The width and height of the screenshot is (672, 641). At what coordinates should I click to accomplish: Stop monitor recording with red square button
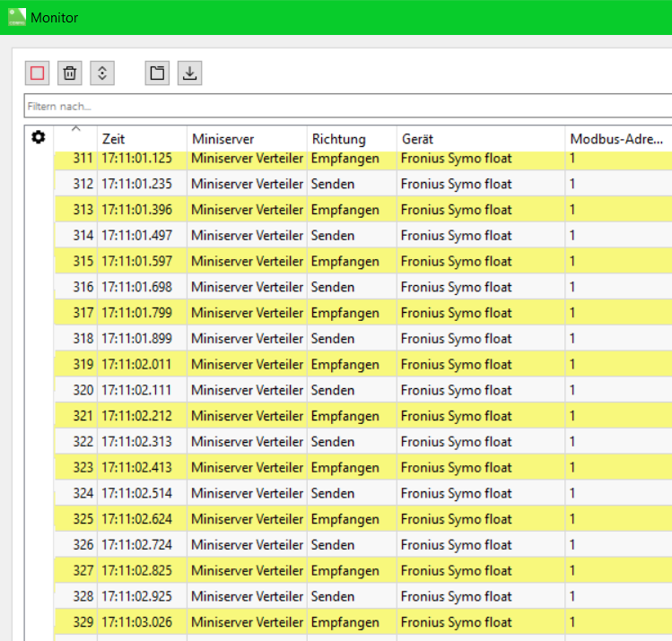coord(38,74)
